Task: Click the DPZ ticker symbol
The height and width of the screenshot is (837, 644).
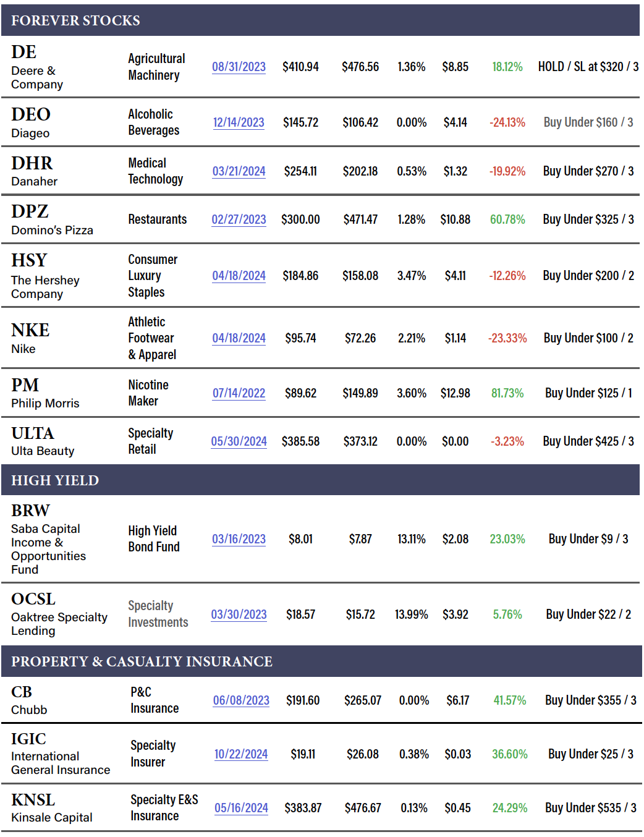Action: click(30, 211)
